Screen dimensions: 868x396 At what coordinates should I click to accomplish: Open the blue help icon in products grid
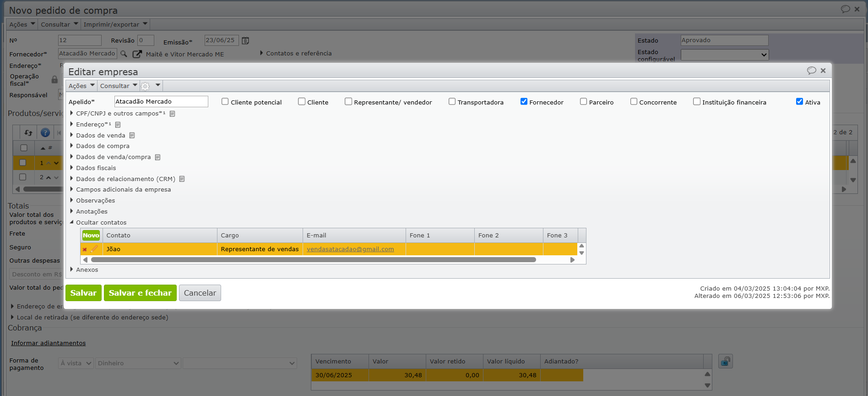click(45, 133)
